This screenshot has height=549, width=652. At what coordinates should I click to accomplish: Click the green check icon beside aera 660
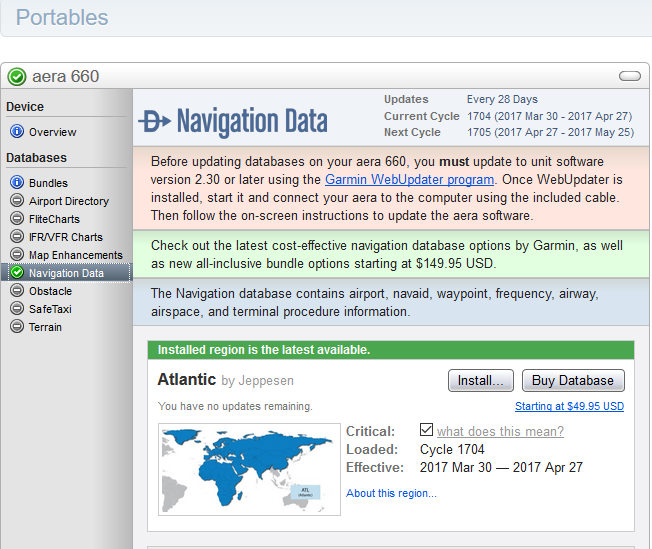(x=17, y=77)
